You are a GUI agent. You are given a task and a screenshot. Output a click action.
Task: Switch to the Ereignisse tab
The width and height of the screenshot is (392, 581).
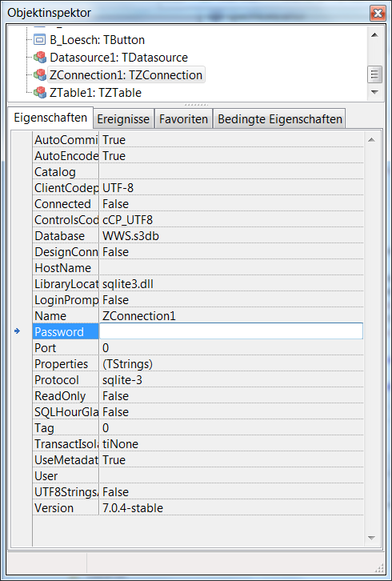pyautogui.click(x=123, y=119)
